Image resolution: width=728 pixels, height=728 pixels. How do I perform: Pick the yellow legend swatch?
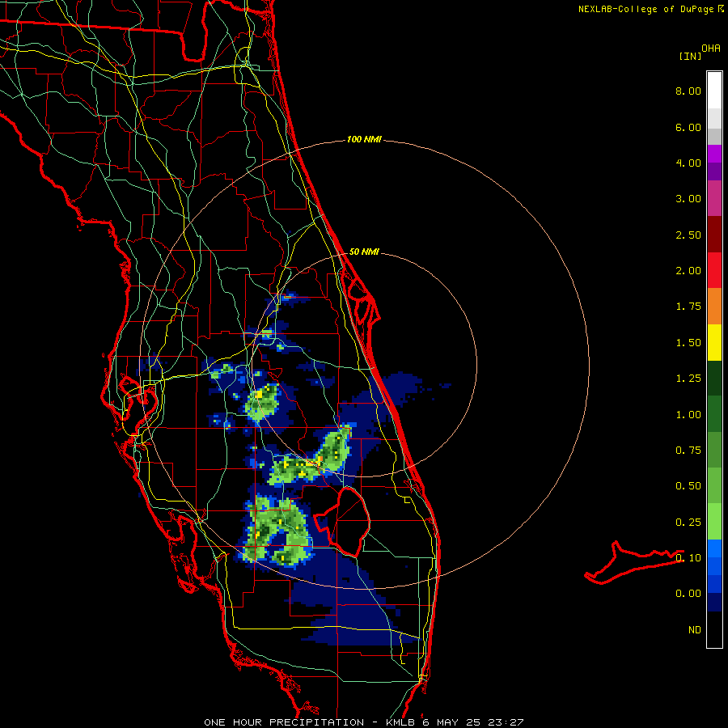[x=714, y=342]
